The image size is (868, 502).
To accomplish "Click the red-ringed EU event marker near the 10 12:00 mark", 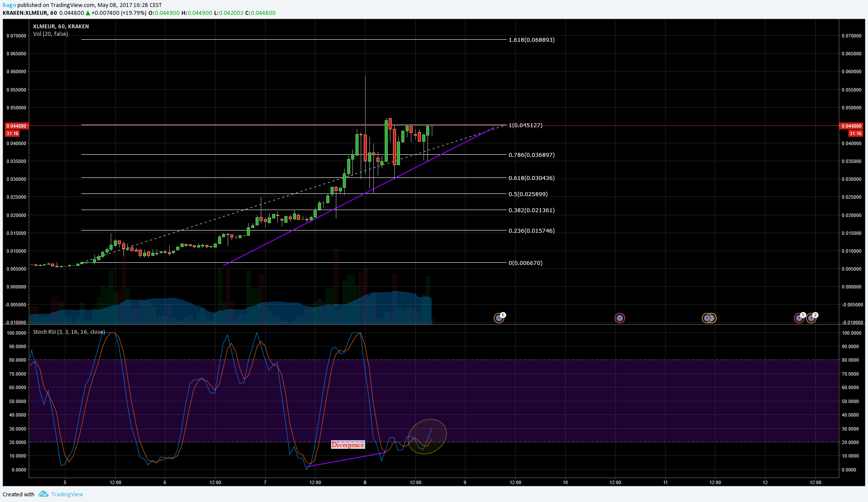I will 619,318.
